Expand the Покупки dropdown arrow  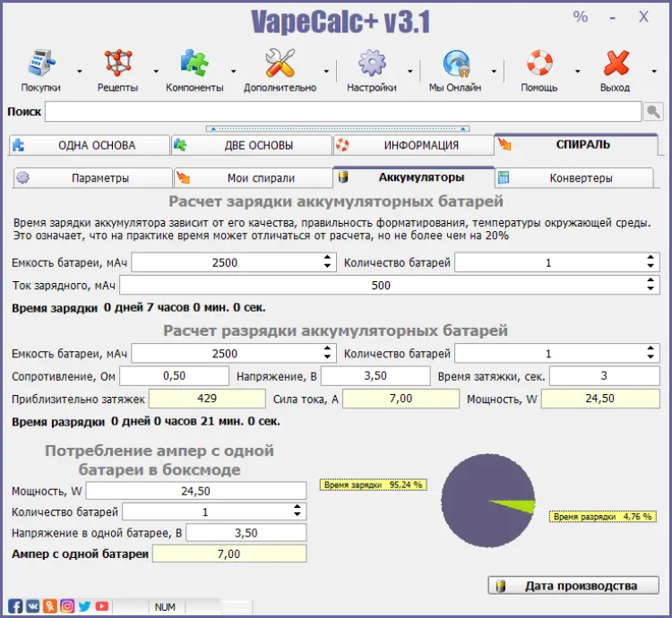point(79,71)
